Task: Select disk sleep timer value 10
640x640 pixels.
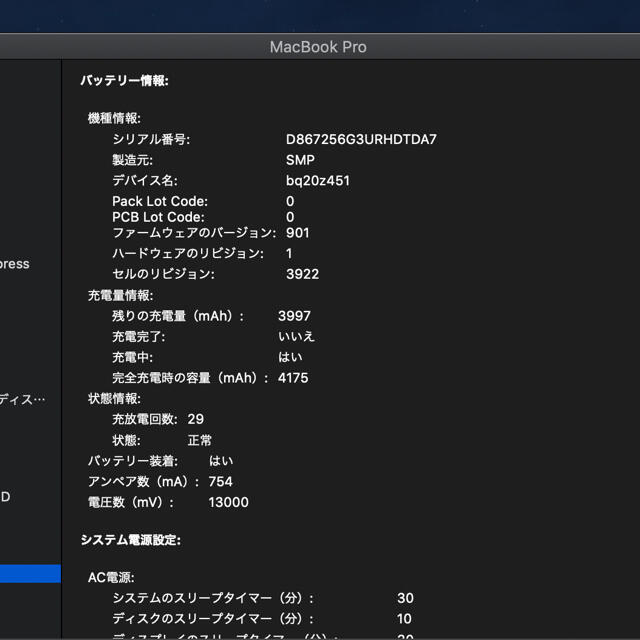Action: [x=404, y=619]
